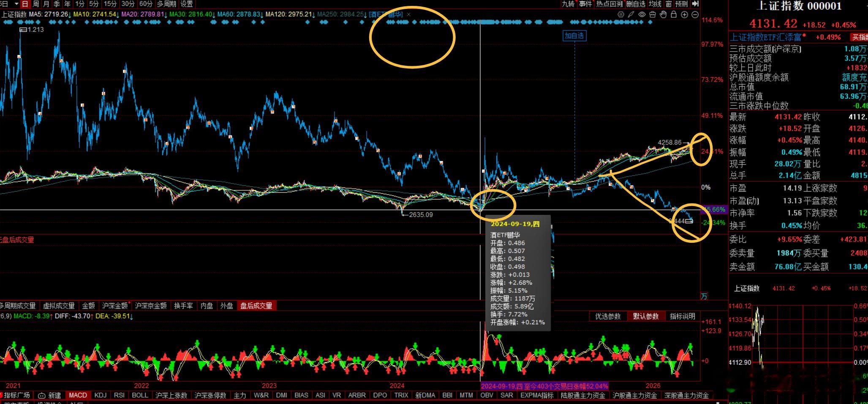The width and height of the screenshot is (868, 404).
Task: Open the toolbox briefcase icon
Action: click(653, 14)
